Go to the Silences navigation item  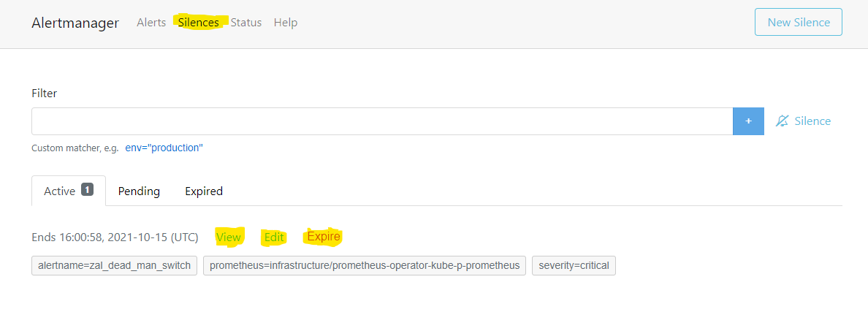point(199,23)
